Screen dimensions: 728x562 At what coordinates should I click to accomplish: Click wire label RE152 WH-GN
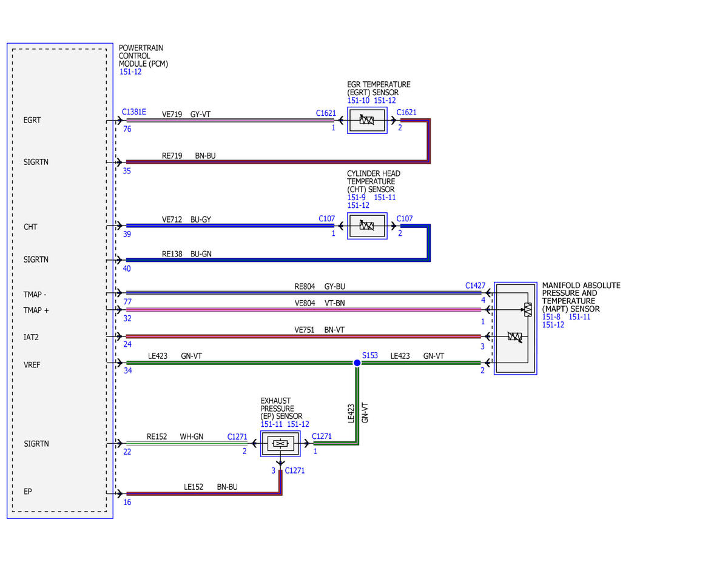click(x=175, y=436)
